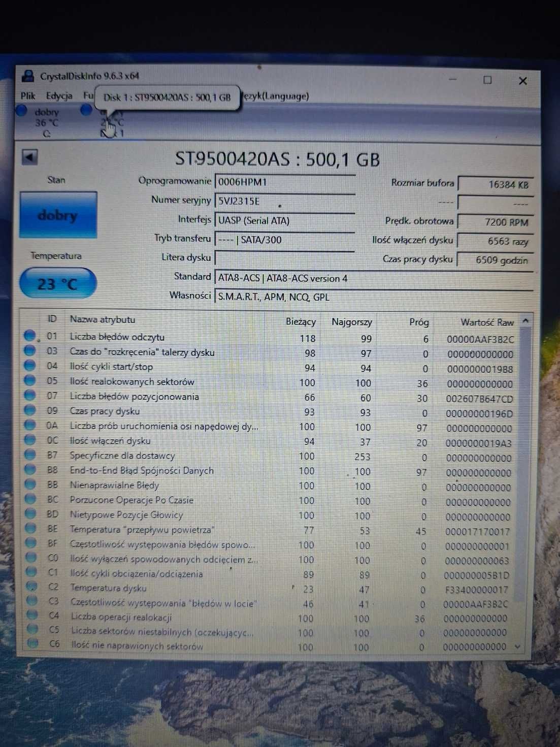Click the status icon for attribute C4

[x=32, y=615]
